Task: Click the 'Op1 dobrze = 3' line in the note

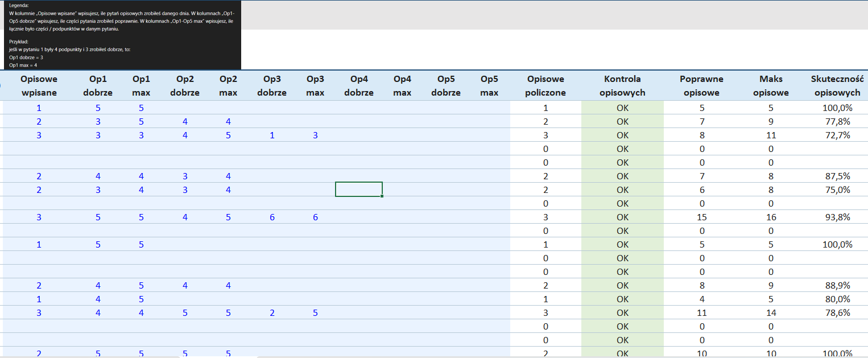Action: click(26, 57)
